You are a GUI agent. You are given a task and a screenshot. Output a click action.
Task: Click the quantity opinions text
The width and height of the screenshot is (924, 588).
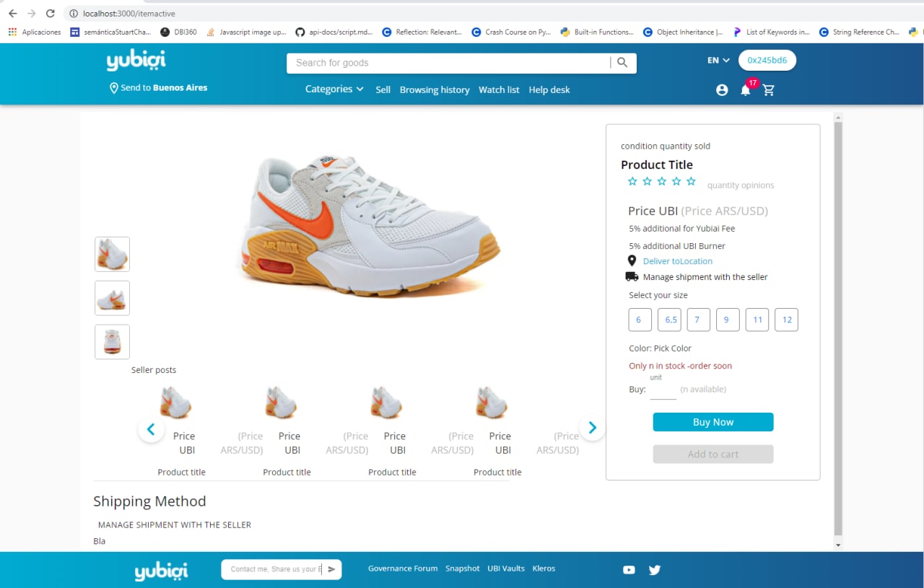(741, 185)
